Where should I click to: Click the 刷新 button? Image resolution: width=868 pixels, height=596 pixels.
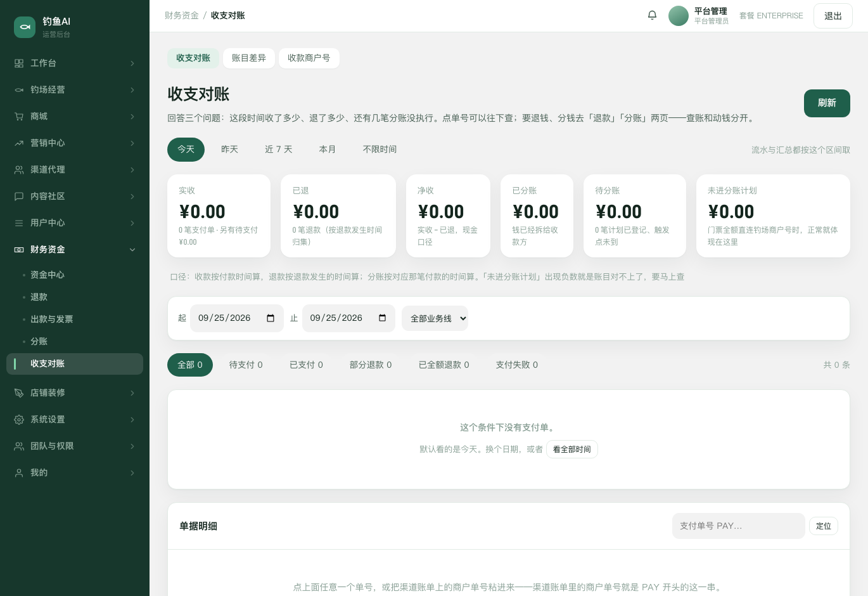tap(827, 103)
